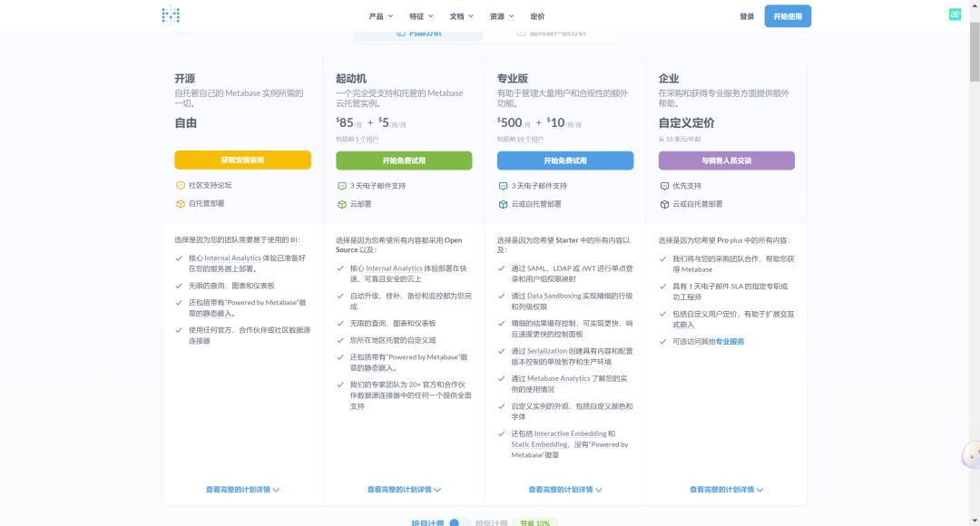The width and height of the screenshot is (980, 526).
Task: Click the 登录 link in the header
Action: point(747,16)
